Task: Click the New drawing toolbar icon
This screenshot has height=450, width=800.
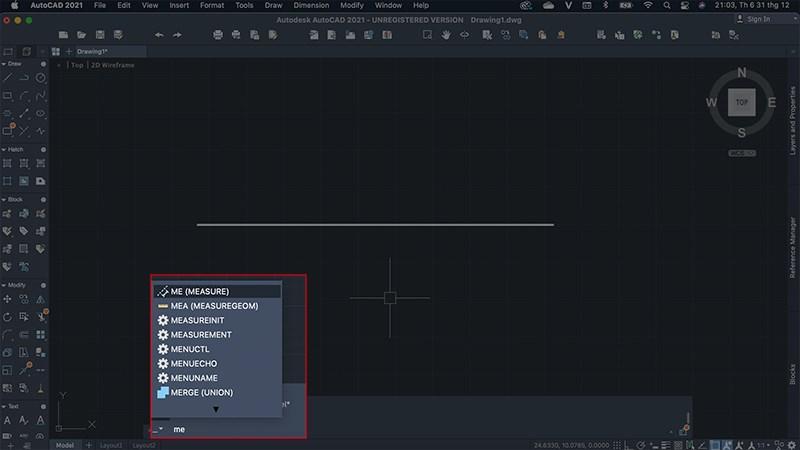Action: click(63, 35)
